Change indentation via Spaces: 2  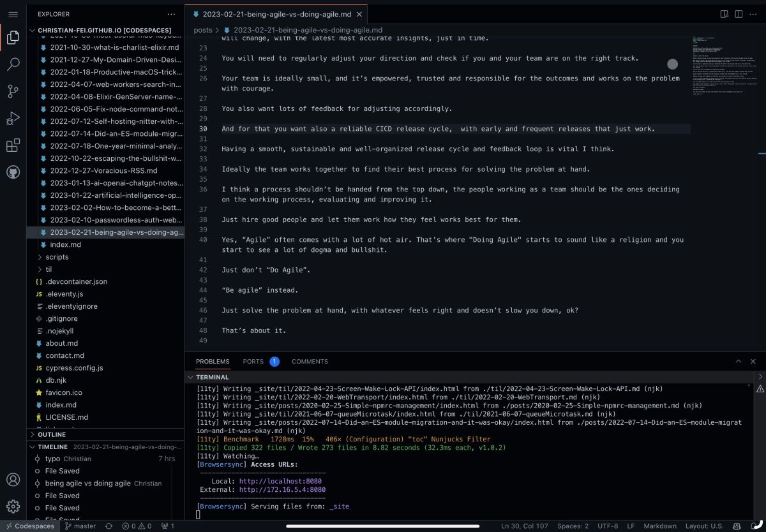coord(573,526)
